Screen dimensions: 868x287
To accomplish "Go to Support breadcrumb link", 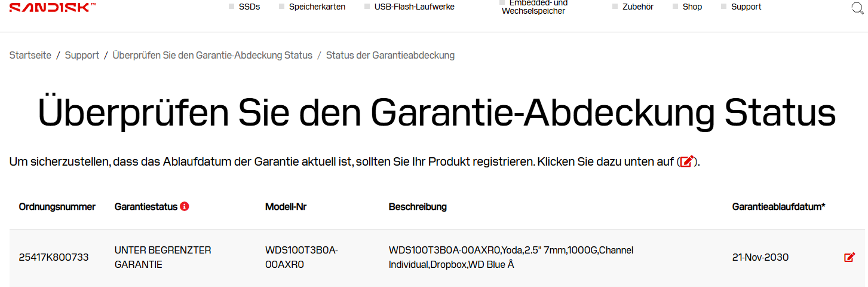I will click(x=82, y=55).
